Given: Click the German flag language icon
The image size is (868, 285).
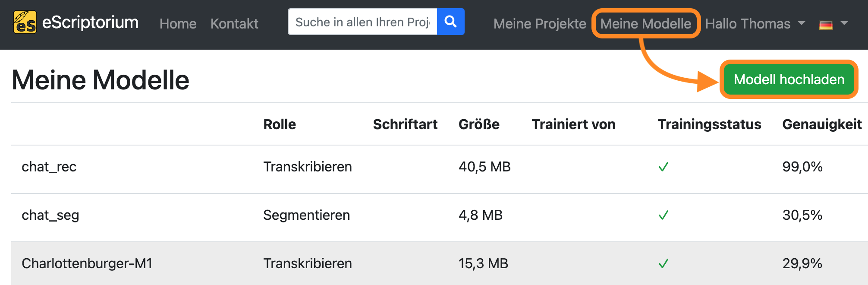Looking at the screenshot, I should (826, 25).
